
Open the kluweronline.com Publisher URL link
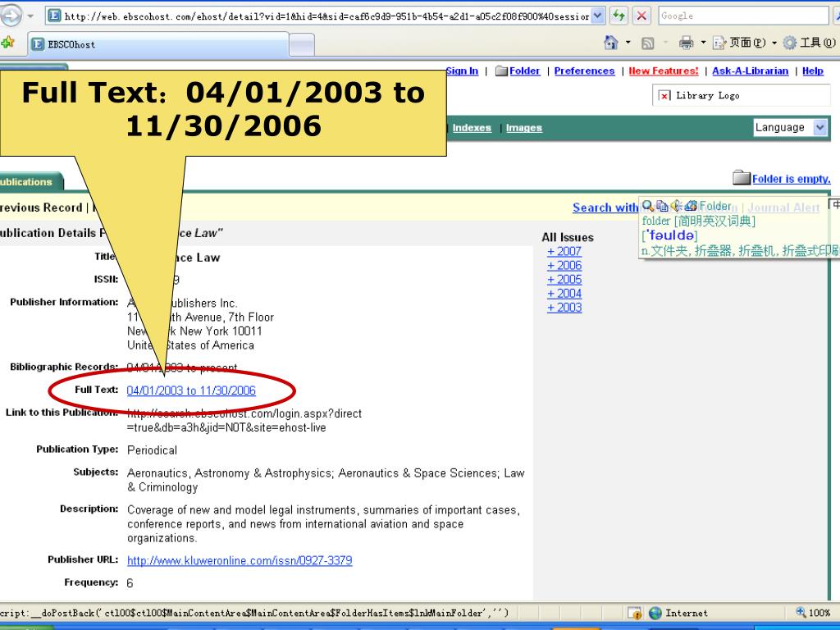240,560
